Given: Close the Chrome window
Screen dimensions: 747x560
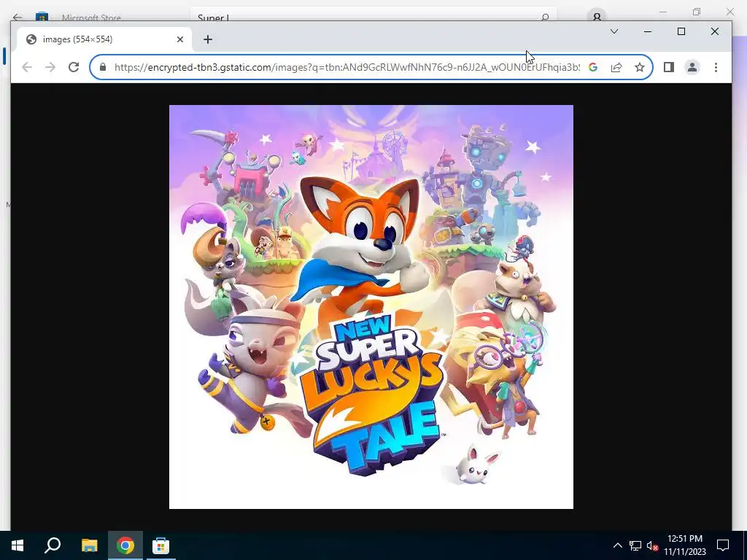Looking at the screenshot, I should coord(715,31).
